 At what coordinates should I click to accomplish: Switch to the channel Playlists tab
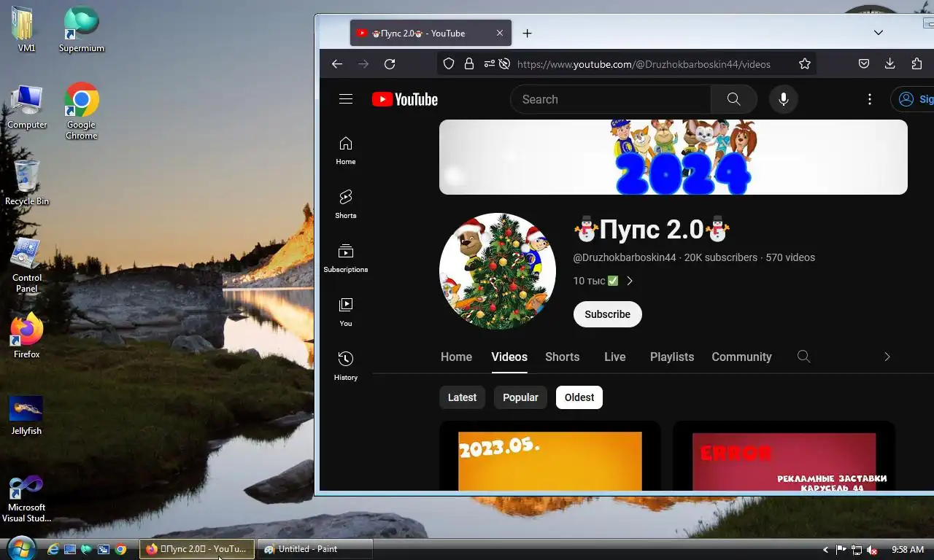[x=672, y=357]
